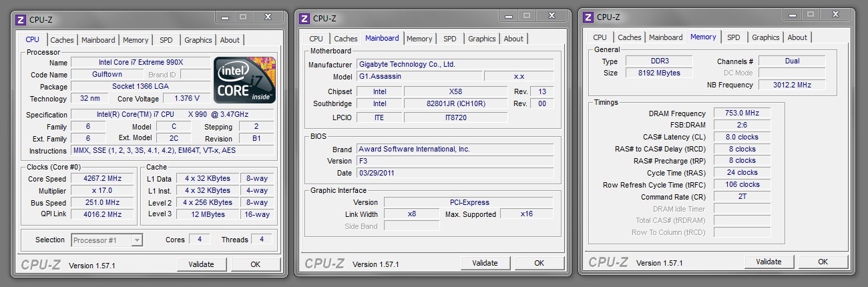Open Graphics tab in left CPU-Z window

pos(198,40)
